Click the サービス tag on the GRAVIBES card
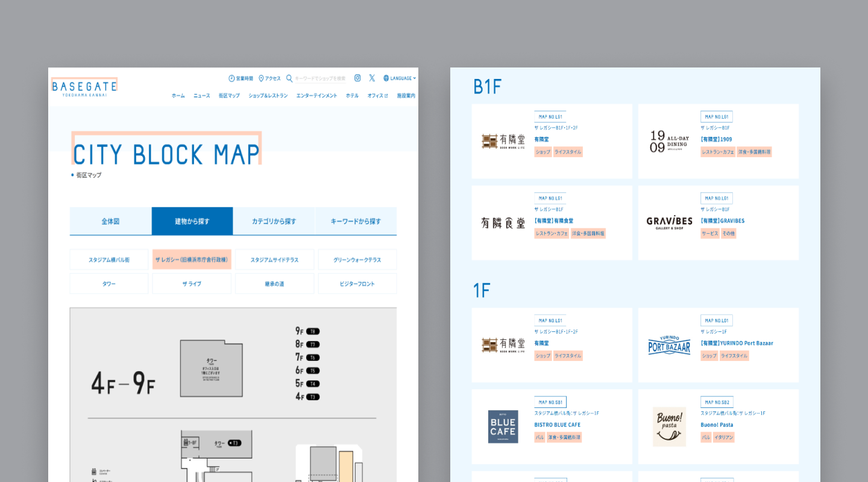The image size is (868, 482). point(710,233)
